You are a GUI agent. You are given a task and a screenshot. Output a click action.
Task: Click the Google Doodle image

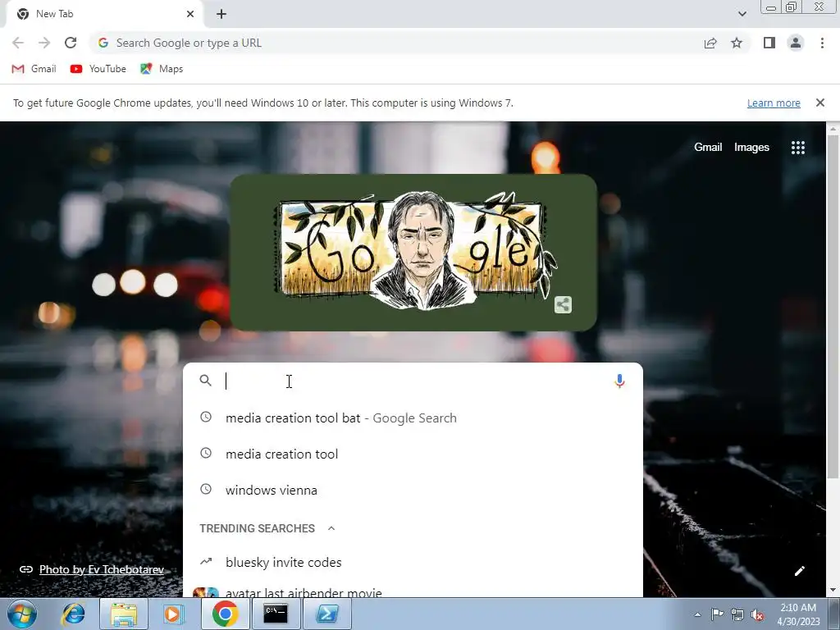click(x=413, y=253)
